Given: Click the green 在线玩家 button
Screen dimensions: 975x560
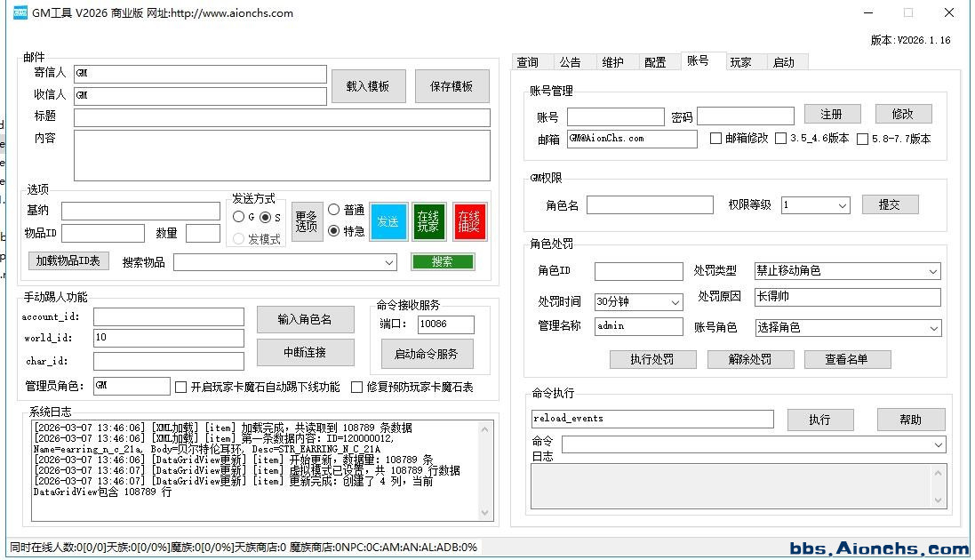Looking at the screenshot, I should click(x=428, y=221).
